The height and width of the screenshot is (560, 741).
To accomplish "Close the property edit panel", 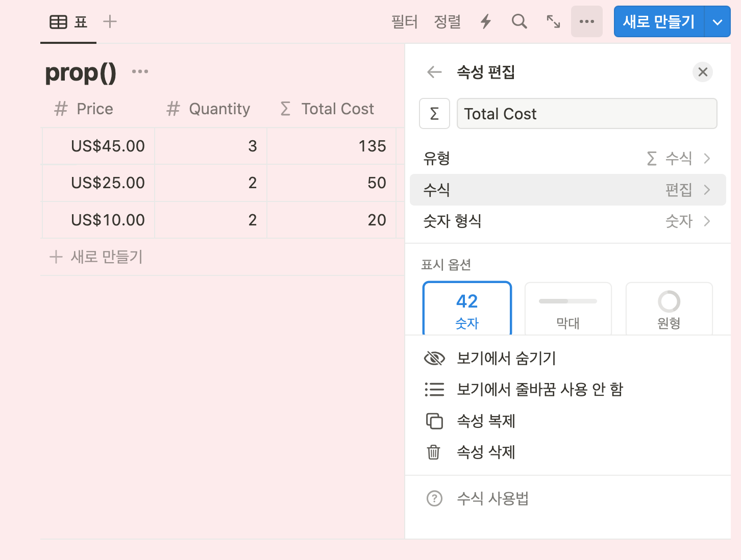I will coord(703,72).
